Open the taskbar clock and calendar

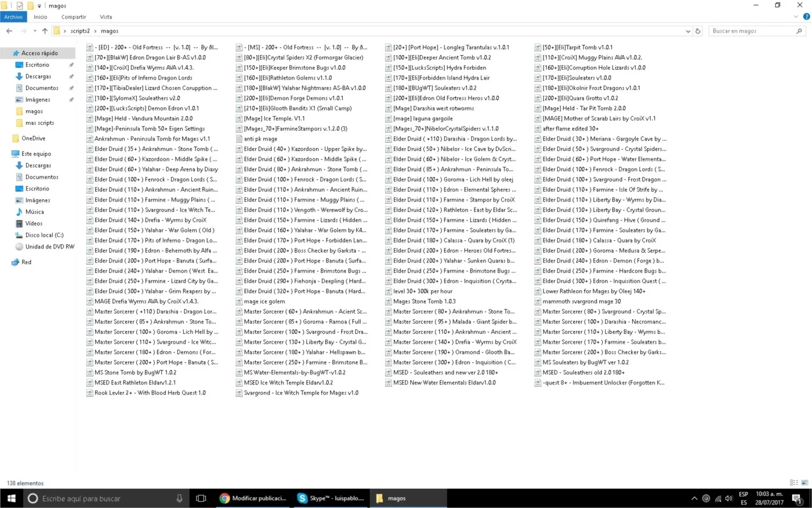click(x=769, y=498)
